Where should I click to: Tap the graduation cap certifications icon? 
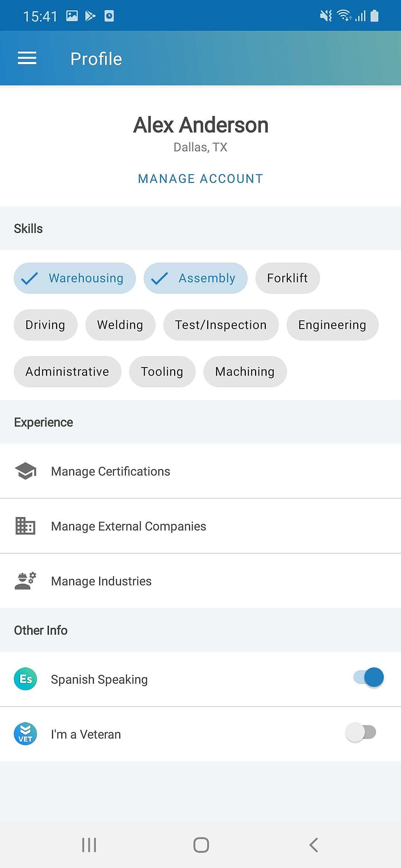(x=25, y=471)
